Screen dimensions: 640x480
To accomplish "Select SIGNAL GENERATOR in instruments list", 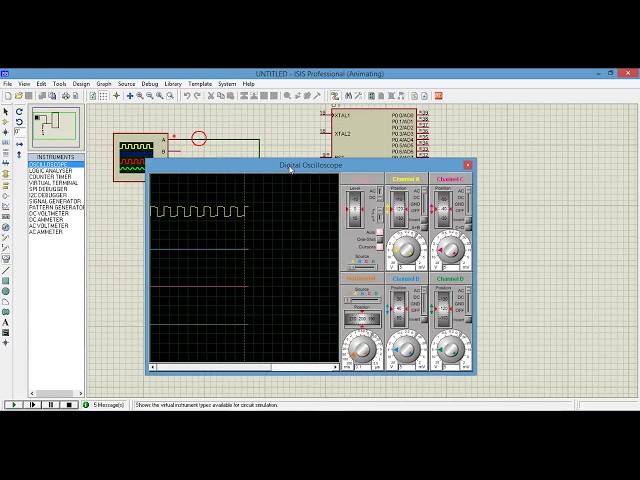I will click(55, 201).
